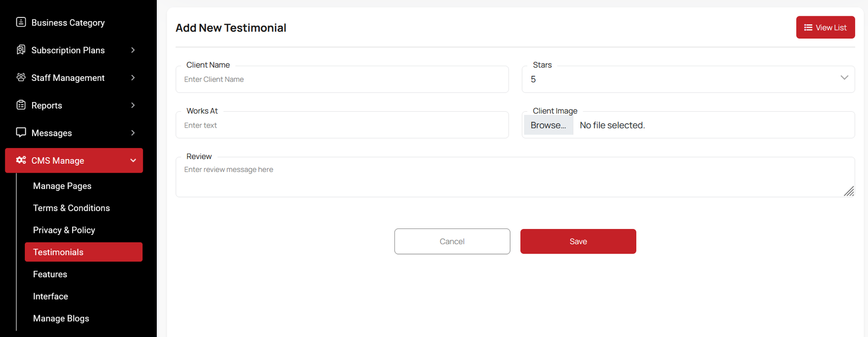Go to Terms & Conditions page
This screenshot has width=868, height=337.
coord(72,208)
